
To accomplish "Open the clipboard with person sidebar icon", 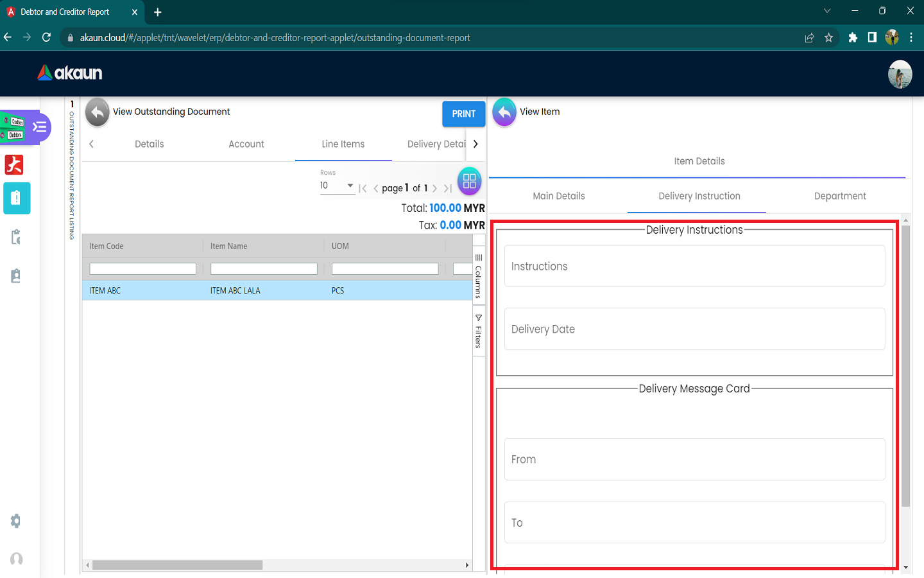I will 16,276.
